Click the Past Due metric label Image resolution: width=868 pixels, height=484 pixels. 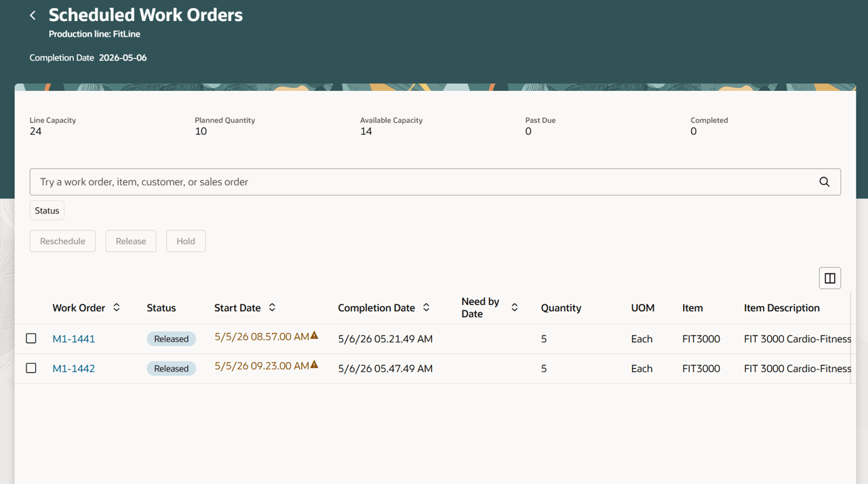[x=540, y=120]
